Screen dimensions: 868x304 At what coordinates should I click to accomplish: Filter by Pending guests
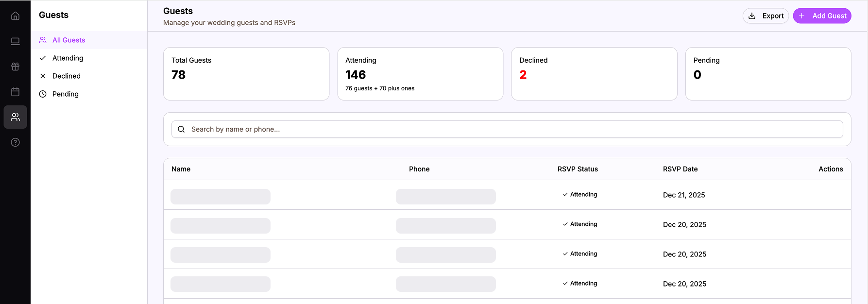[x=65, y=94]
